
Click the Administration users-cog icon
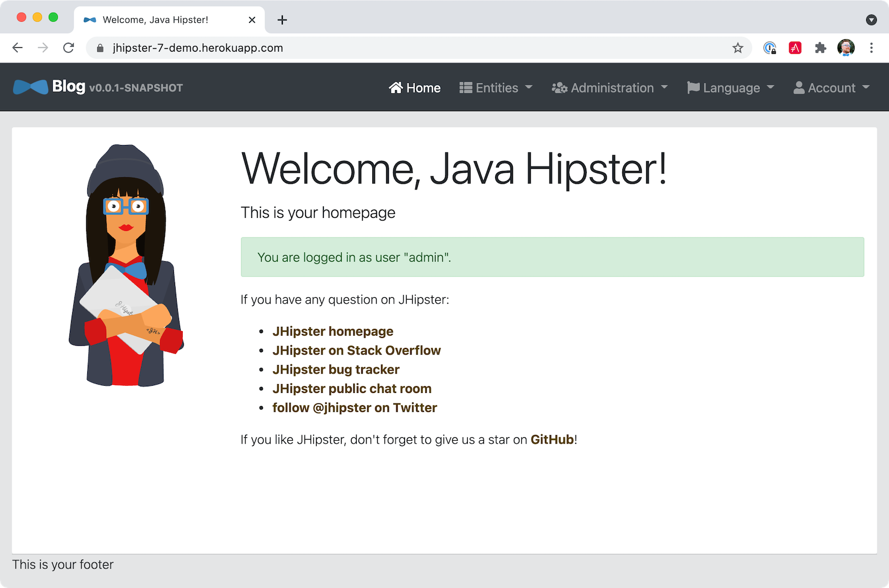tap(559, 88)
